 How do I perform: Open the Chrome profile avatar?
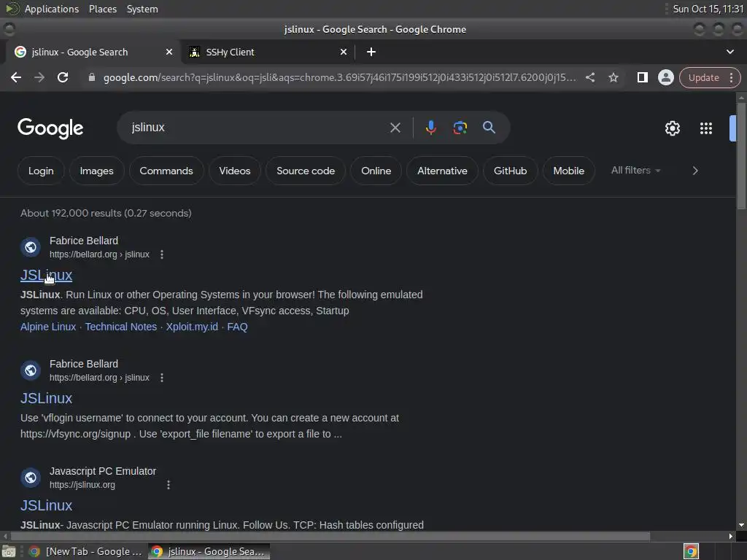point(665,77)
